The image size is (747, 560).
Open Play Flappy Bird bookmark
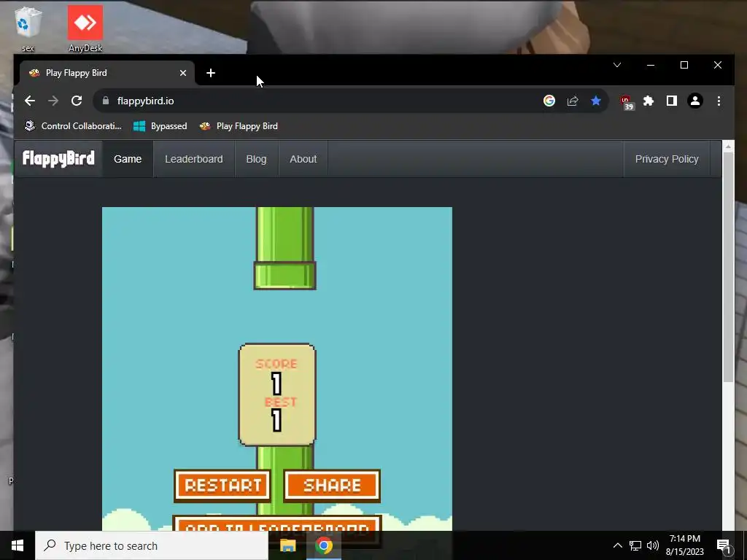tap(239, 126)
